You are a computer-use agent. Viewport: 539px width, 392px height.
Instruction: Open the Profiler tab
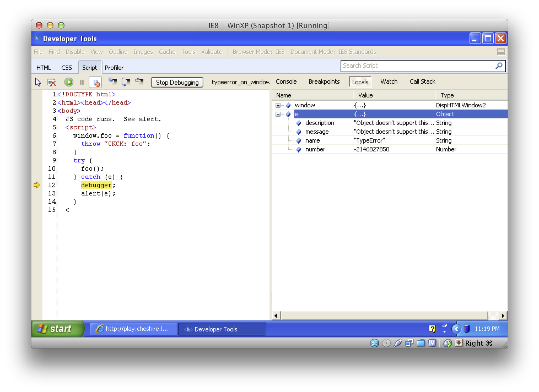[114, 68]
